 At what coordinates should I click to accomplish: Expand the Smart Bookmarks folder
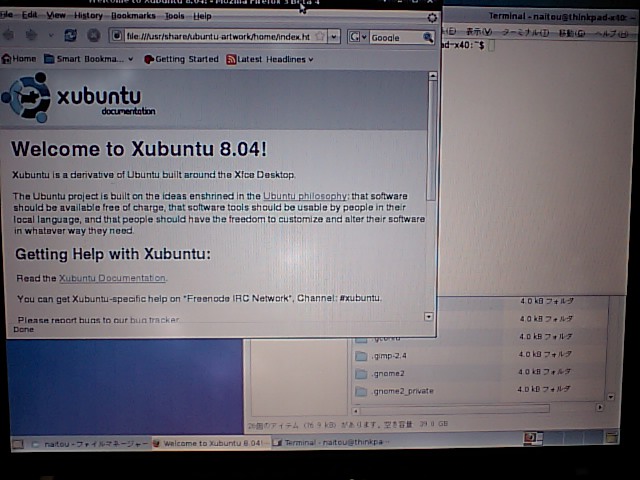(x=89, y=59)
